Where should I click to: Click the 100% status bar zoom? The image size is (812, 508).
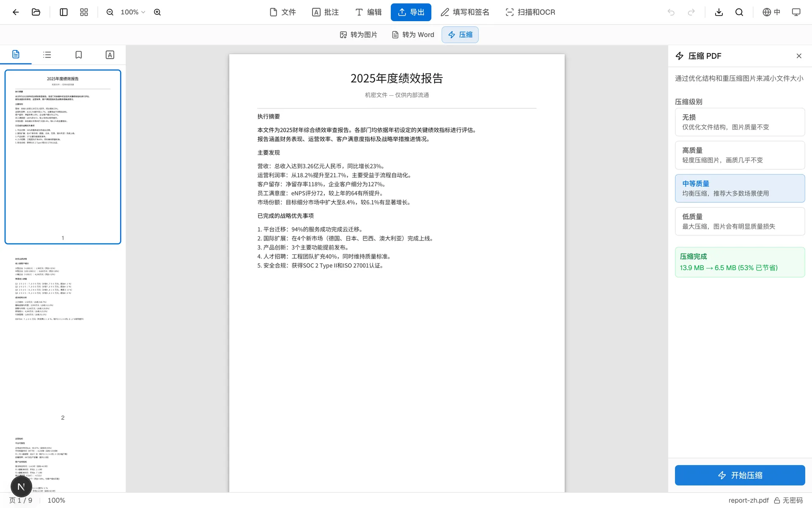56,500
